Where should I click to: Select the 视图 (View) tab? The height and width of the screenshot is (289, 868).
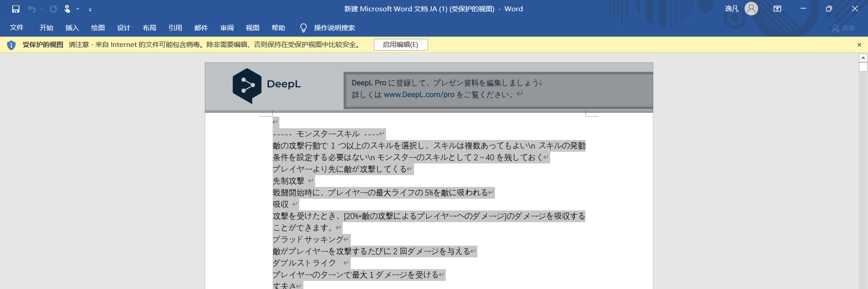pos(253,28)
